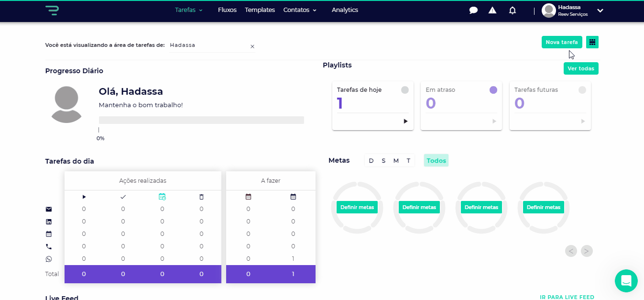Select the D daily goals filter
The width and height of the screenshot is (644, 300).
371,161
